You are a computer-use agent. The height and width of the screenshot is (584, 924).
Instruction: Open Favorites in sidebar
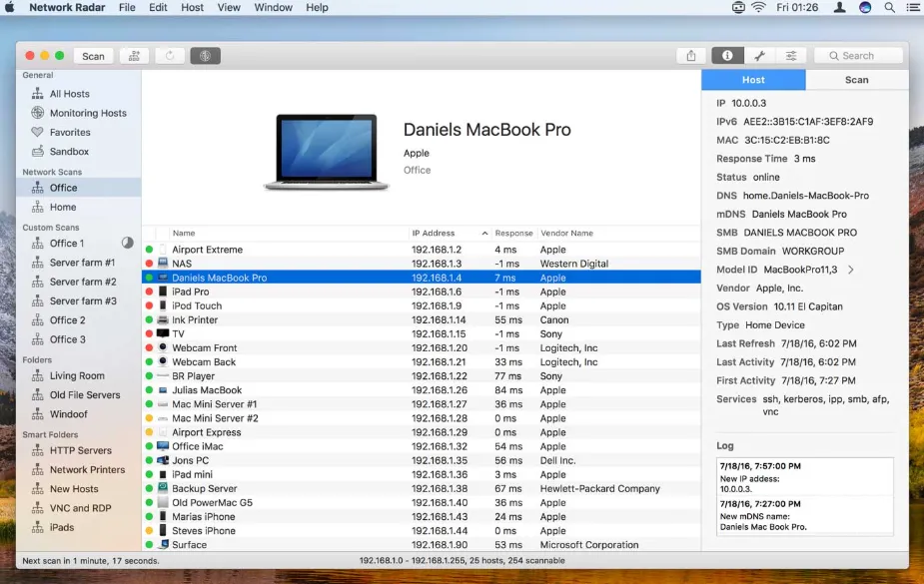[x=79, y=133]
